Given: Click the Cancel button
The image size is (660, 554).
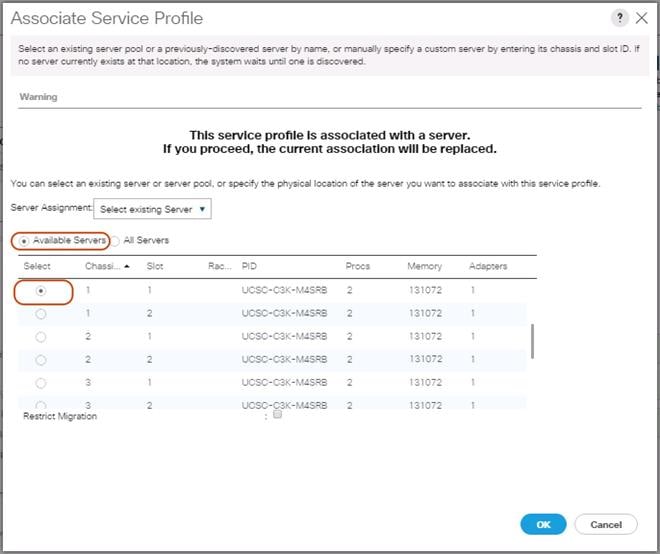Looking at the screenshot, I should [x=606, y=524].
